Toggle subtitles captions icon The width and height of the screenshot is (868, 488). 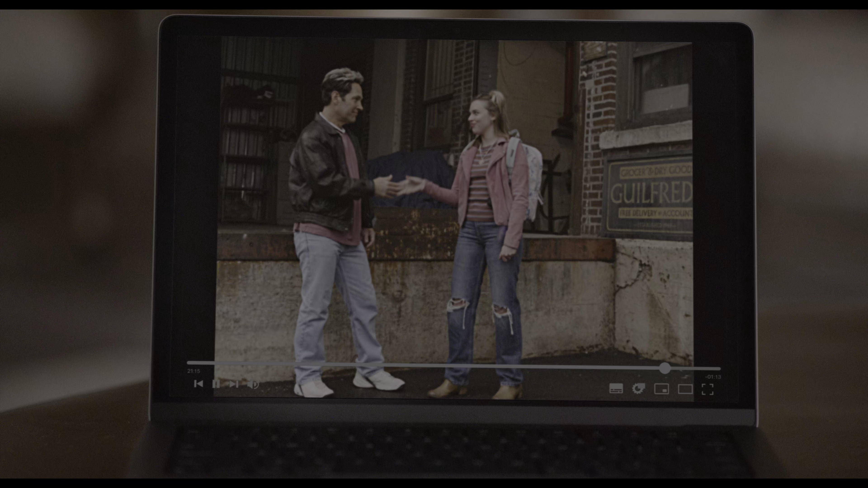[x=616, y=388]
